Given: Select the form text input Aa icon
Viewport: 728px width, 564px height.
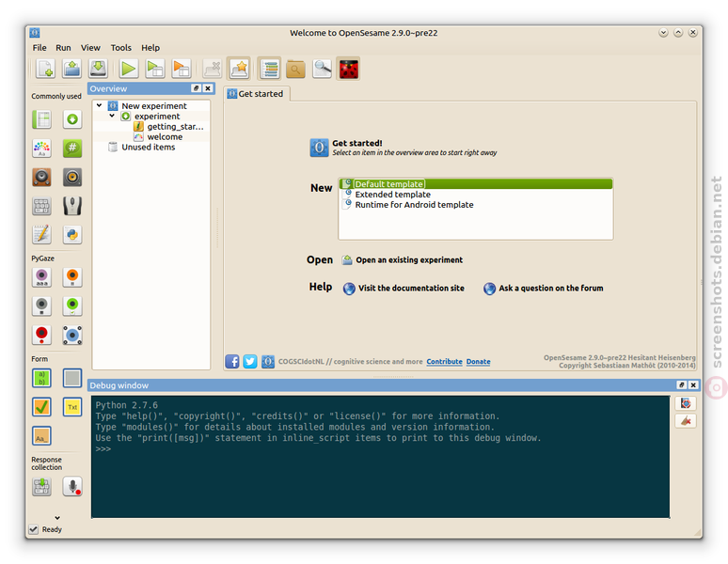Looking at the screenshot, I should click(x=41, y=435).
